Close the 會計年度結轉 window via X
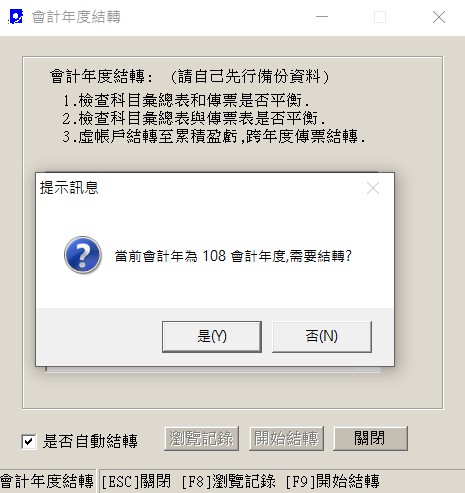465x493 pixels. click(x=439, y=17)
